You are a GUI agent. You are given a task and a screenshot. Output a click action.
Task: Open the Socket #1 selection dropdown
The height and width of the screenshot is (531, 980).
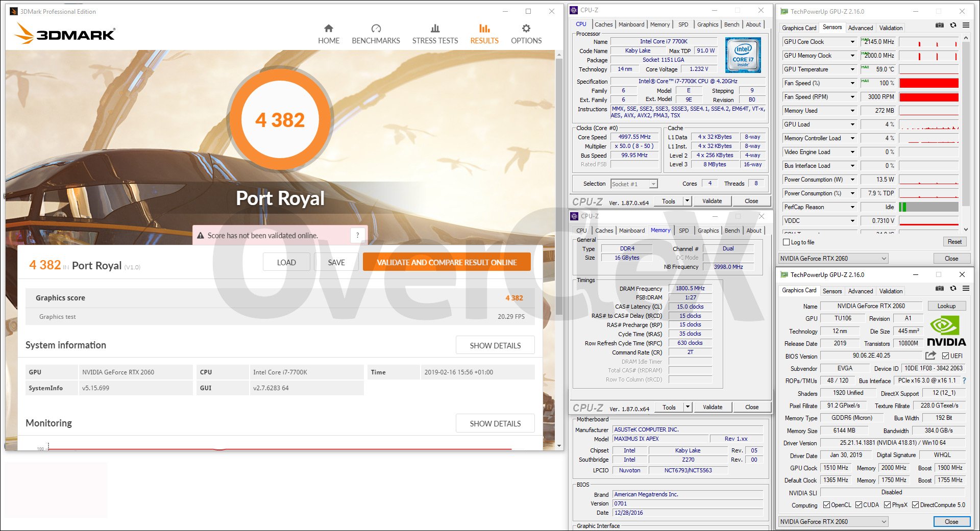653,184
